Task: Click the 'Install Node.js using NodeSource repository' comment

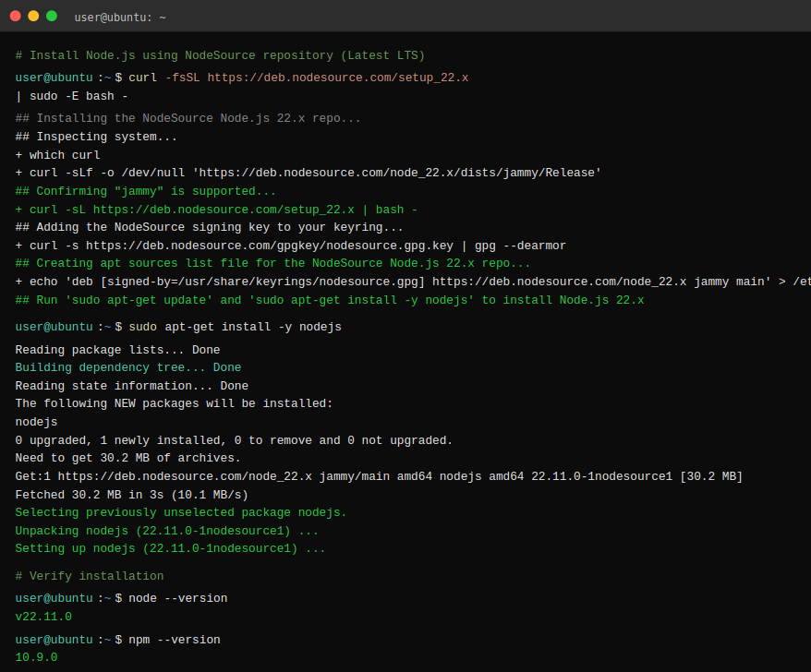Action: point(220,55)
